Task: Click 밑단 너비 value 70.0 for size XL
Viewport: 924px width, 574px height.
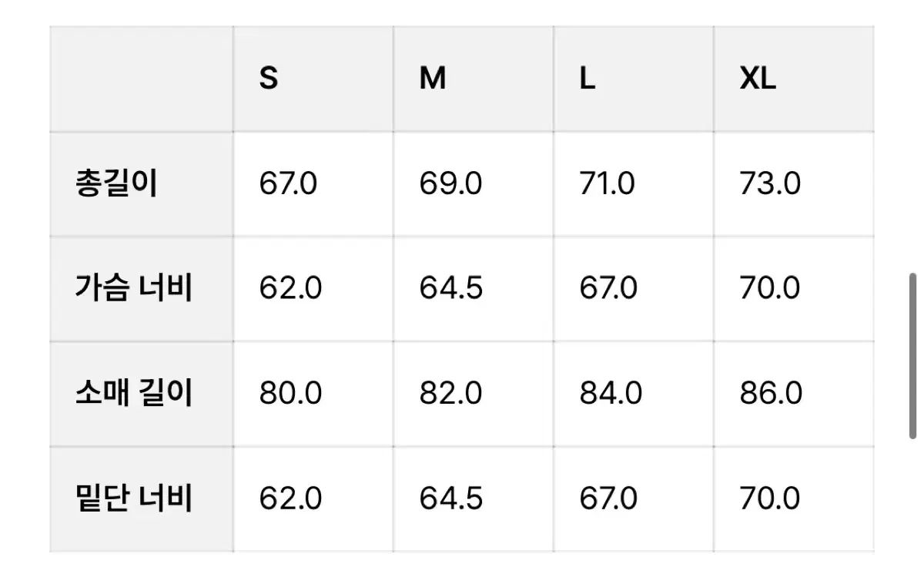Action: coord(771,498)
